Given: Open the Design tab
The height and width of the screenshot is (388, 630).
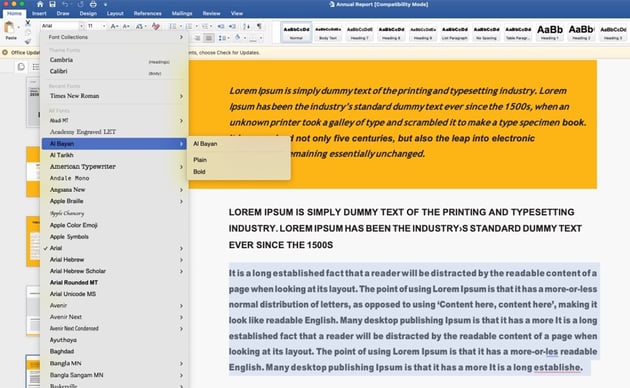Looking at the screenshot, I should click(88, 13).
